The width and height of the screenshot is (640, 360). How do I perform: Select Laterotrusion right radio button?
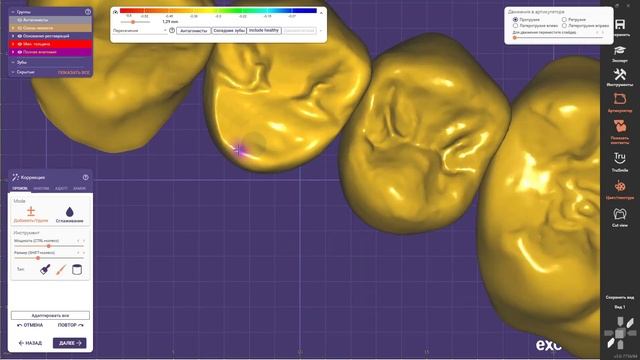pyautogui.click(x=564, y=25)
